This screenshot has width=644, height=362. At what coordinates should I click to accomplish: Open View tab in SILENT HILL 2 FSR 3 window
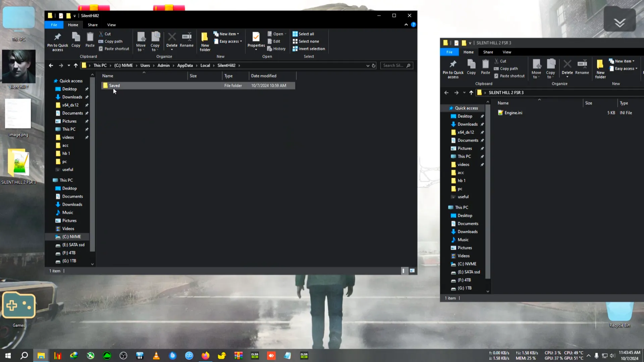coord(507,52)
